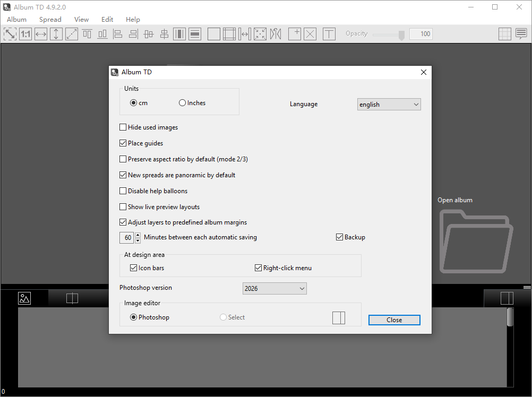Viewport: 532px width, 397px height.
Task: Open the Language dropdown
Action: click(389, 105)
